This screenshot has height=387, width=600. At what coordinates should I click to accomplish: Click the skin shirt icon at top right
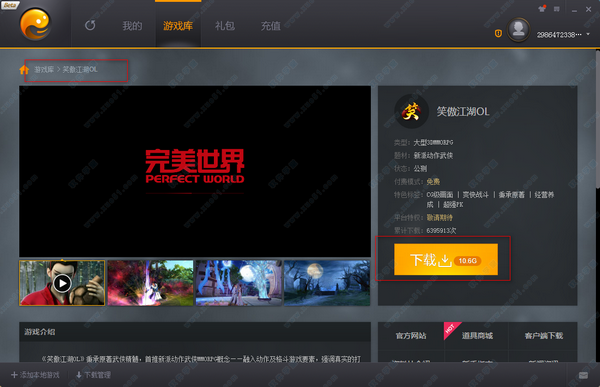click(x=542, y=9)
